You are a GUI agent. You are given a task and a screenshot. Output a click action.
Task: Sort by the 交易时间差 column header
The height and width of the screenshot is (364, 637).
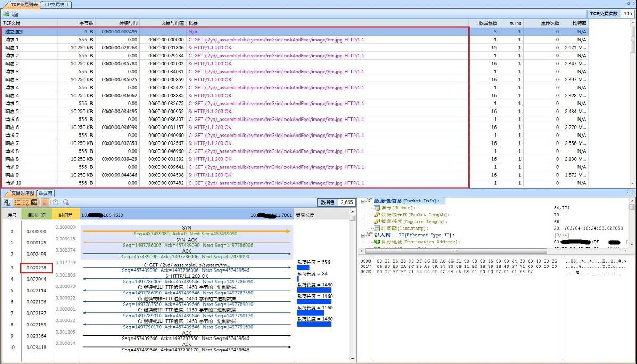(163, 23)
